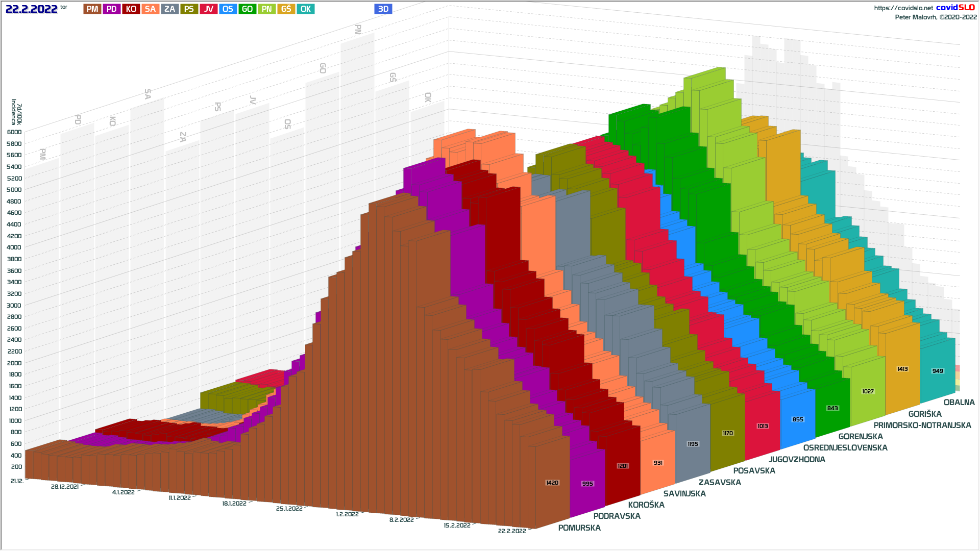This screenshot has height=551, width=980.
Task: Toggle the PD region legend button
Action: (112, 9)
